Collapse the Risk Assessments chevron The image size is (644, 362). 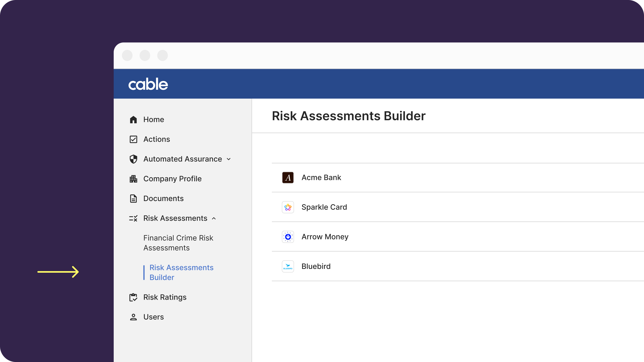coord(214,219)
